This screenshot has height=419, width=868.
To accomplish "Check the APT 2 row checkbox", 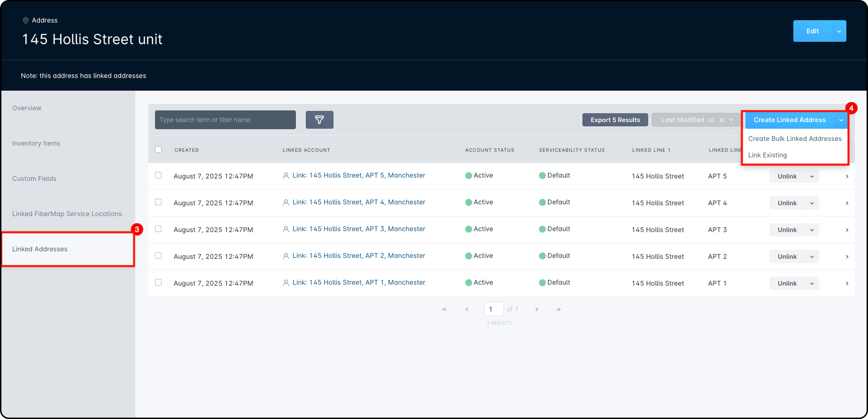I will click(x=158, y=256).
